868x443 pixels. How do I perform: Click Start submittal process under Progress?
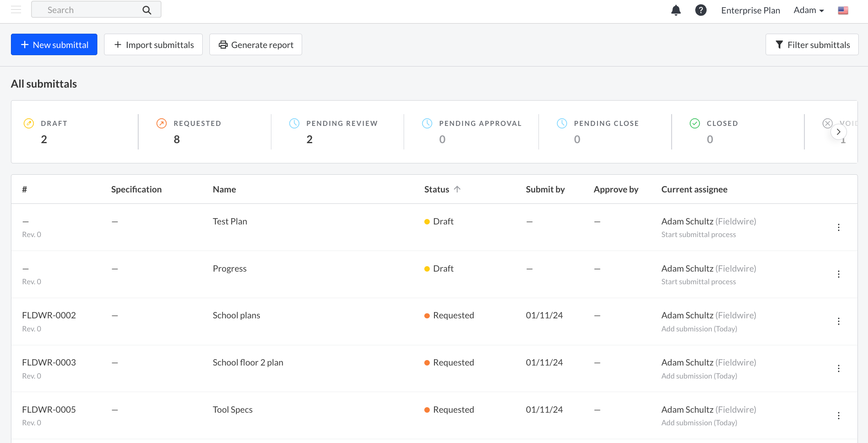[x=698, y=282]
